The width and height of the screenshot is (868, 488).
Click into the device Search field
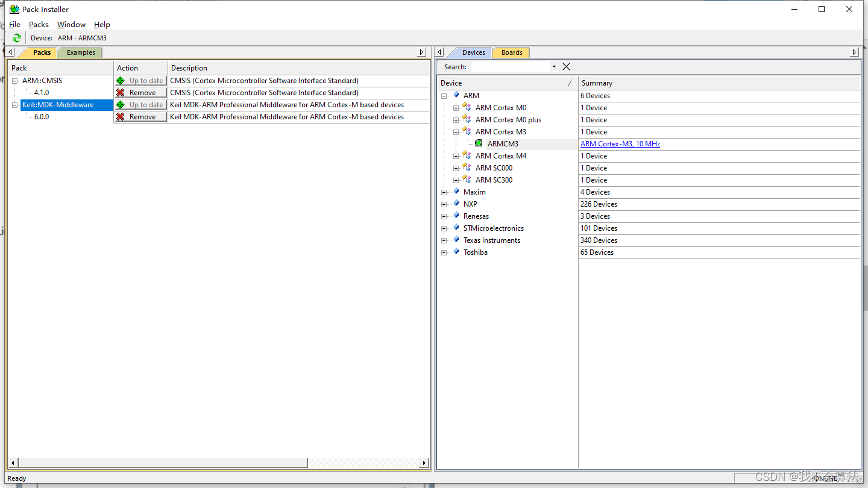coord(511,67)
